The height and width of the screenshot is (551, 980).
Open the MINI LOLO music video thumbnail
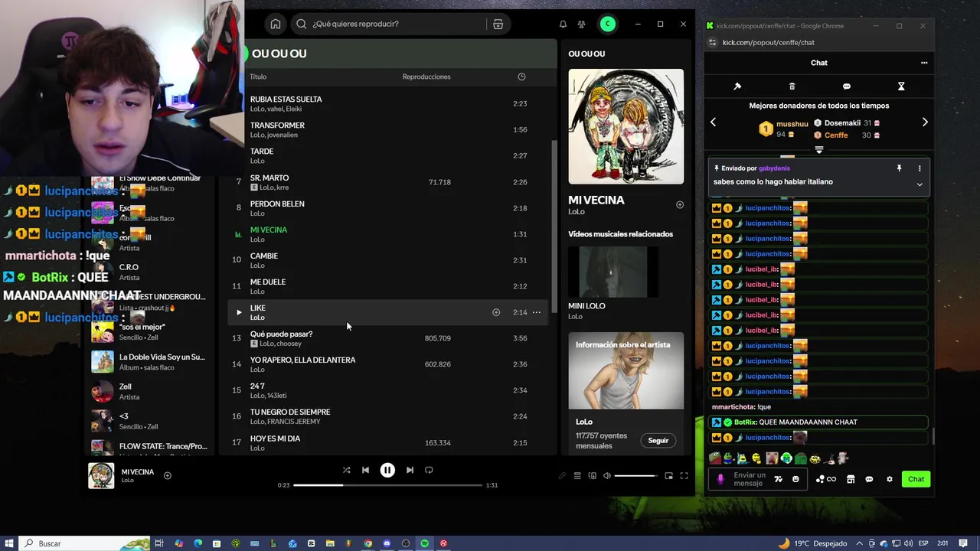[612, 272]
